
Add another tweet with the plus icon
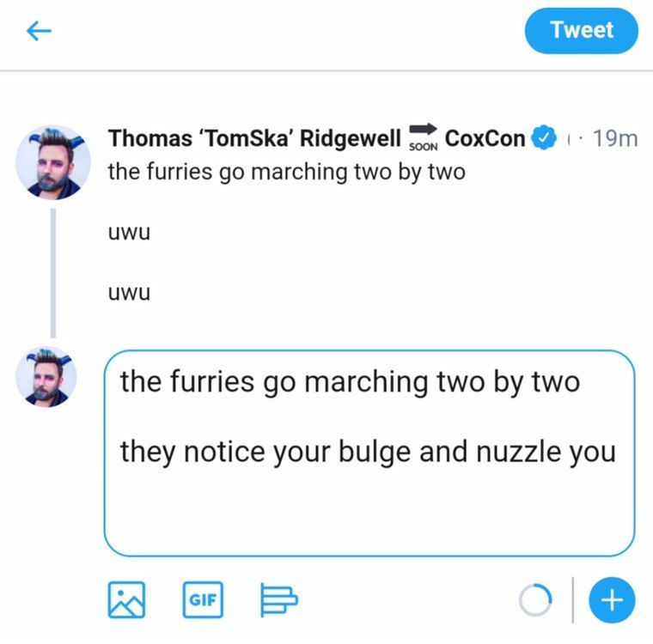point(612,598)
